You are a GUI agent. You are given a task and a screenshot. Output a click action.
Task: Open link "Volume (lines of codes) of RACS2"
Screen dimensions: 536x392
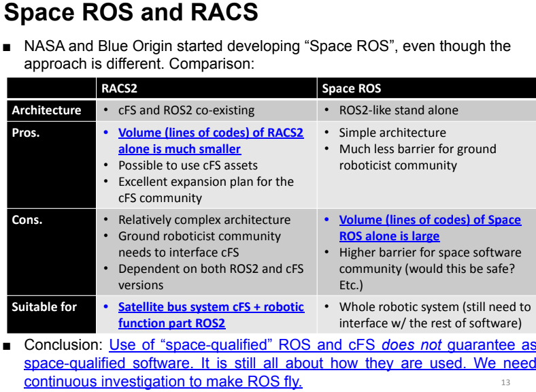[x=211, y=133]
